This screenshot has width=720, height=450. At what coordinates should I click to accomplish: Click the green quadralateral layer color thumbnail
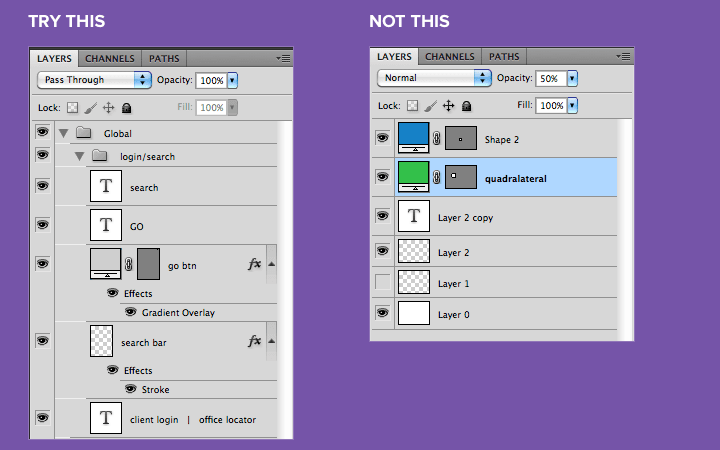tap(413, 177)
